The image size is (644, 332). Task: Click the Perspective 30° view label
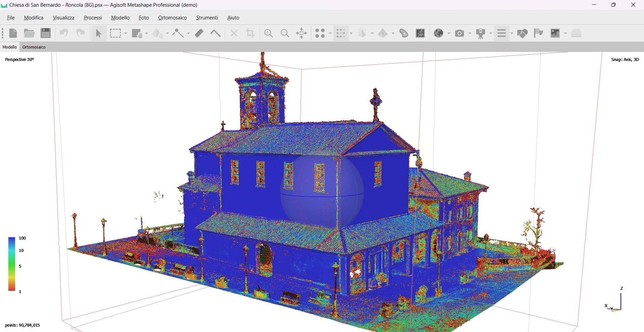[x=19, y=60]
